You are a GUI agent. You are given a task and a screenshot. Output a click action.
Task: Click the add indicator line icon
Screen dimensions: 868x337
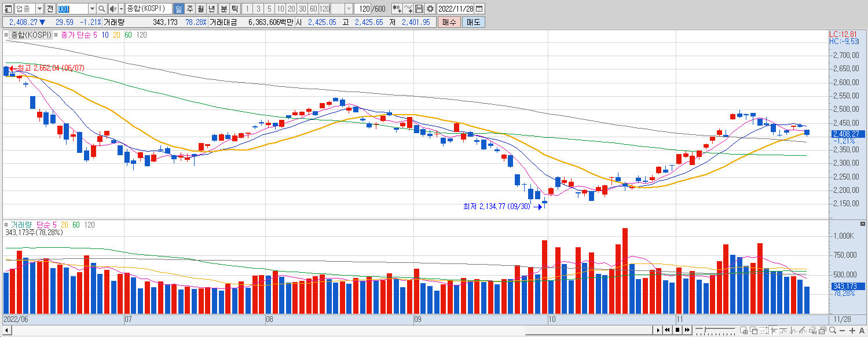(x=408, y=9)
